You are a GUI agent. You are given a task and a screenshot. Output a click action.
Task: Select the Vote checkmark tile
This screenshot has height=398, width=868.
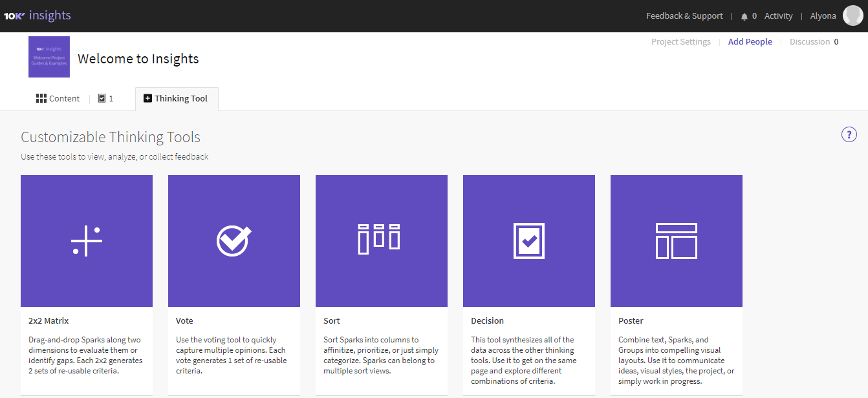[x=234, y=241]
